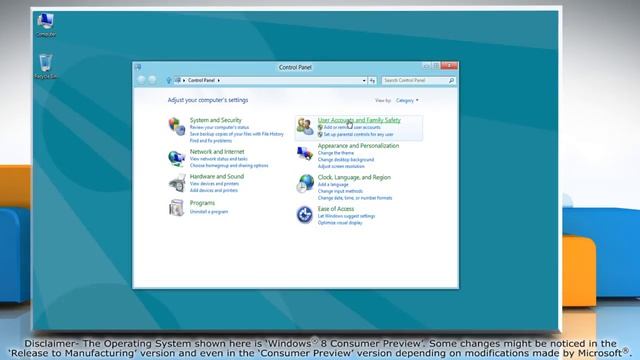
Task: Open the Network and Internet globe icon
Action: [x=177, y=158]
